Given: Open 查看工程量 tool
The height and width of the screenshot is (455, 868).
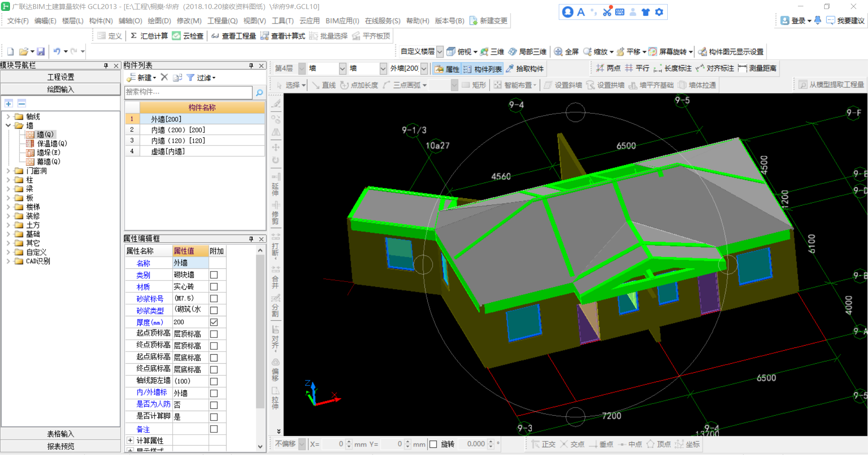Looking at the screenshot, I should [x=234, y=36].
